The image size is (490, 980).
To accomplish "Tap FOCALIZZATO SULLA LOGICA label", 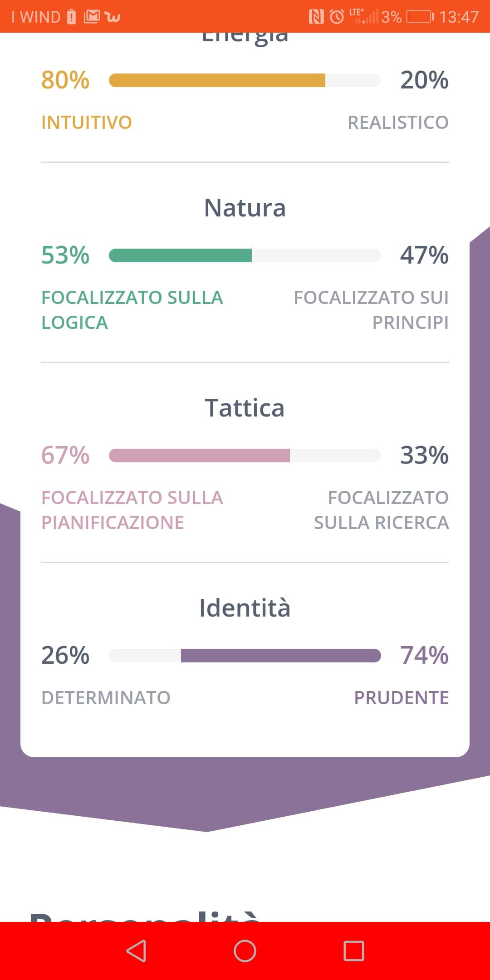I will click(132, 310).
